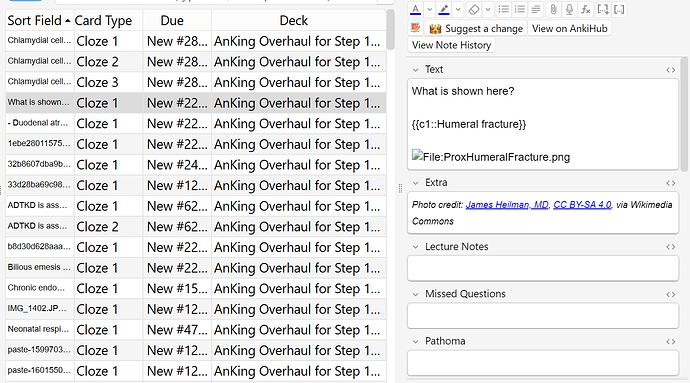
Task: Collapse the Pathoma field section
Action: (x=415, y=341)
